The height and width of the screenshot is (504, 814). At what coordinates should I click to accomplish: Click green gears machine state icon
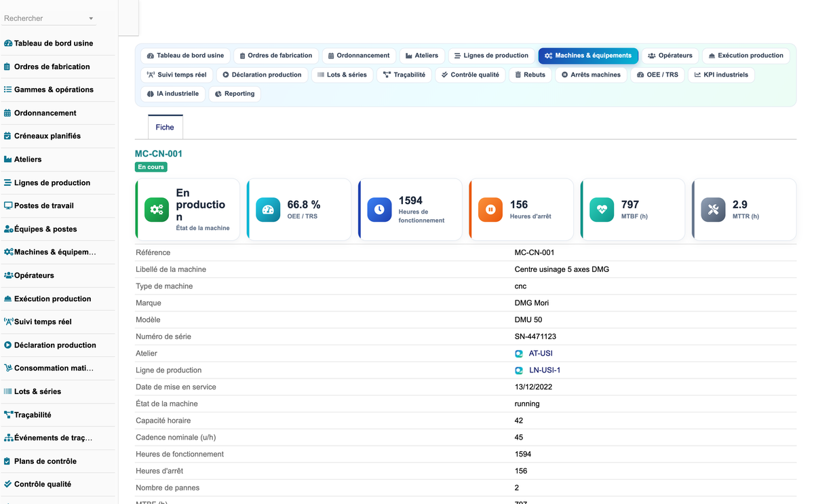coord(157,210)
